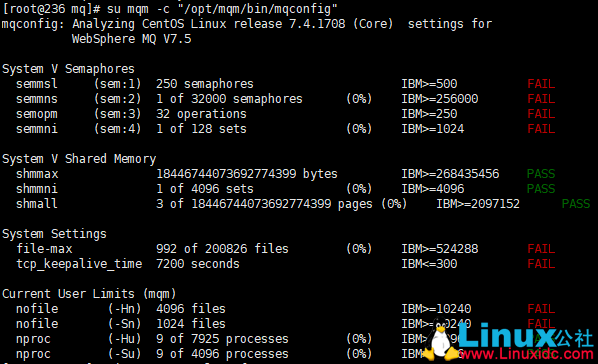Select "9 of 4096 processes" text
The height and width of the screenshot is (364, 598).
coord(222,354)
